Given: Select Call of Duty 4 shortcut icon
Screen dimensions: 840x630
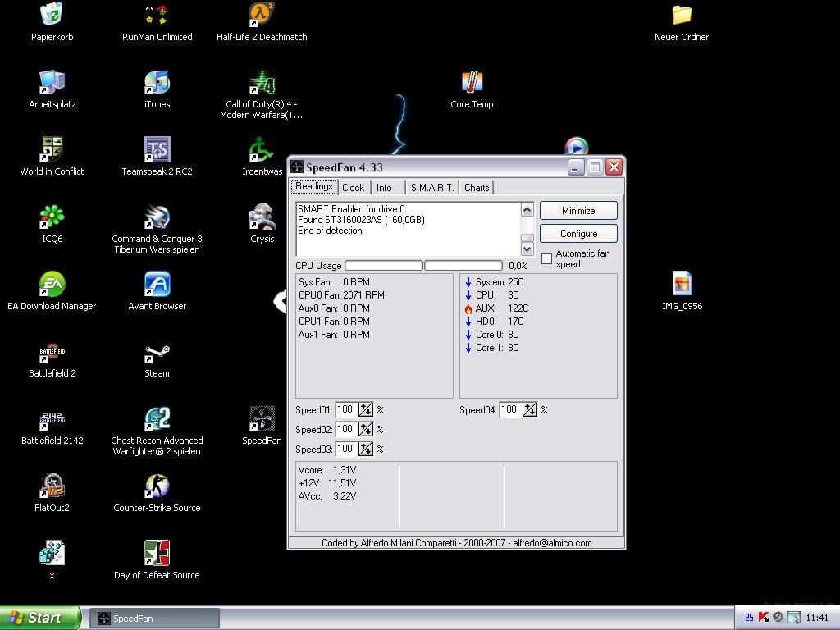Looking at the screenshot, I should [x=262, y=83].
